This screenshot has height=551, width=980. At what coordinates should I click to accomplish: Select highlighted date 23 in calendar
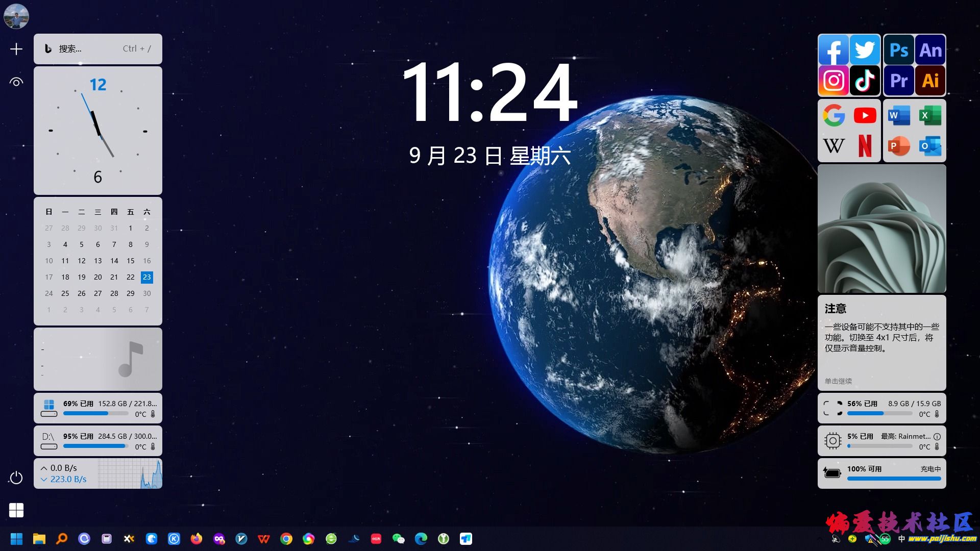[147, 277]
